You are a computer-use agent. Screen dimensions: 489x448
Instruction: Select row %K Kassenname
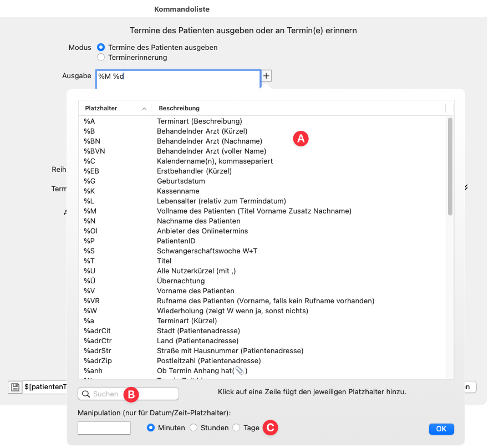point(263,191)
